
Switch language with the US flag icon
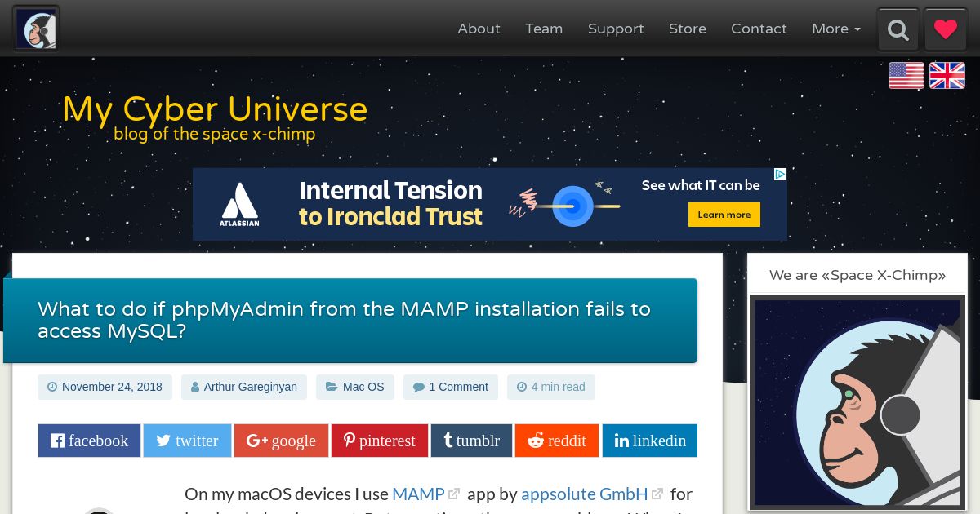(x=906, y=76)
